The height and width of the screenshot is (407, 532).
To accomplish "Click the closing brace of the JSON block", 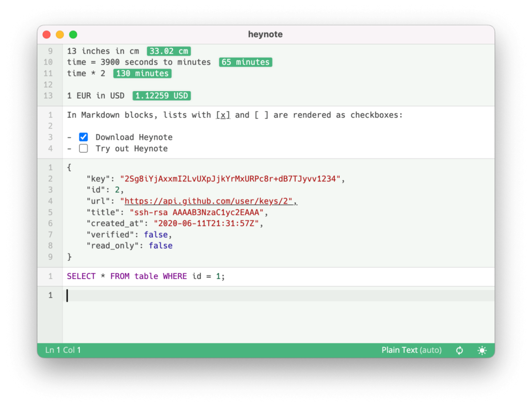I will point(69,257).
